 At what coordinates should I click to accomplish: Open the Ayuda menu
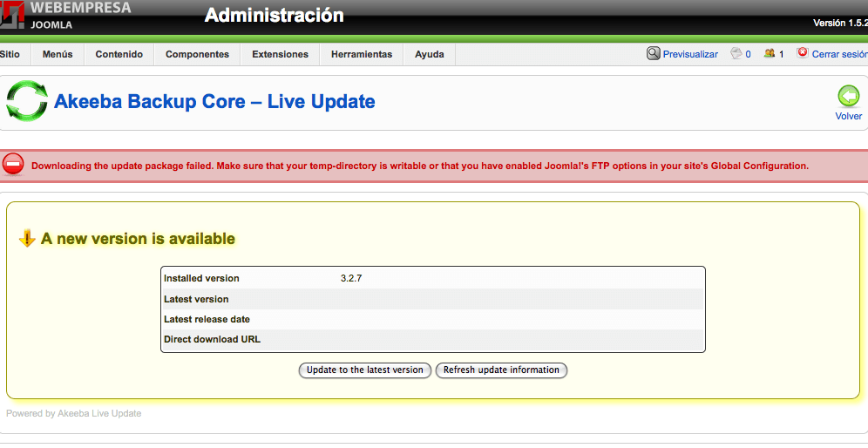pyautogui.click(x=430, y=54)
